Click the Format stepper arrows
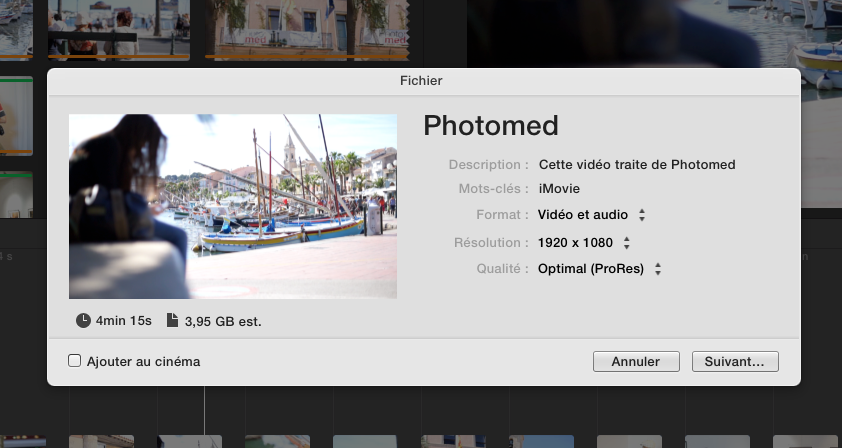Image resolution: width=842 pixels, height=448 pixels. tap(642, 215)
